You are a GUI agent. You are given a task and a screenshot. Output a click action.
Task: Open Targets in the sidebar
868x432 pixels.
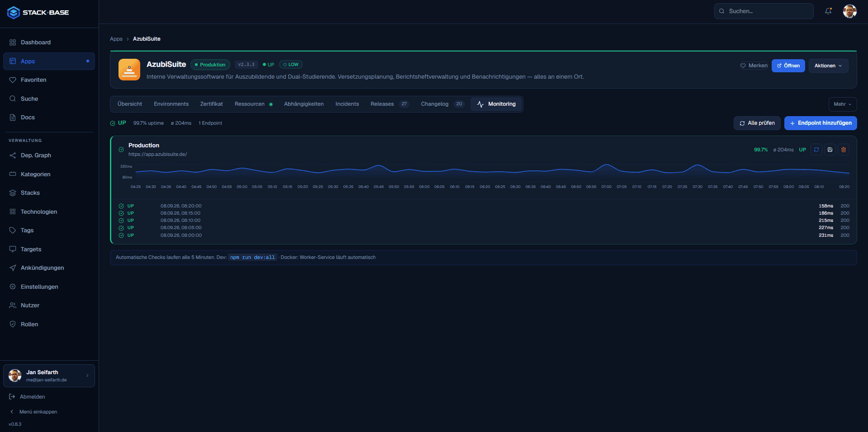click(49, 249)
